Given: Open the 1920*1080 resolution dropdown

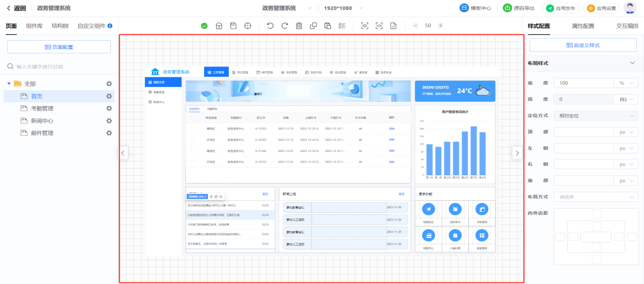Looking at the screenshot, I should pos(344,8).
